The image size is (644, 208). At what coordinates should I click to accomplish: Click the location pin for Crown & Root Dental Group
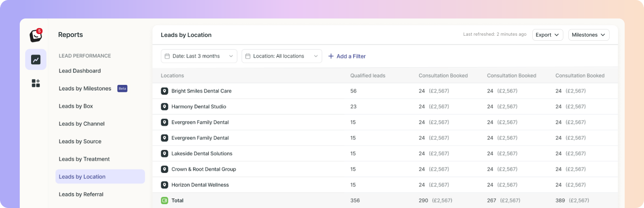[x=164, y=169]
